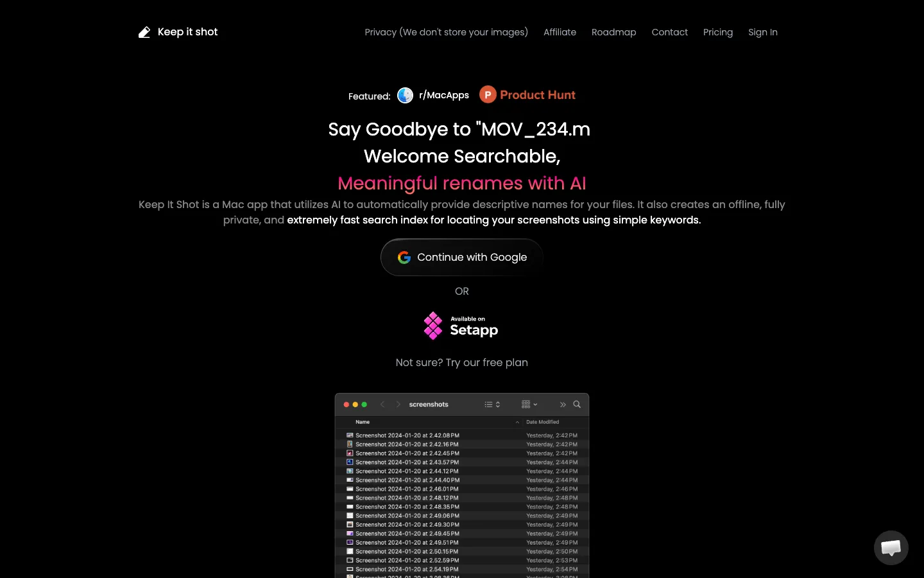Image resolution: width=924 pixels, height=578 pixels.
Task: Go to the Affiliate page
Action: (x=560, y=32)
